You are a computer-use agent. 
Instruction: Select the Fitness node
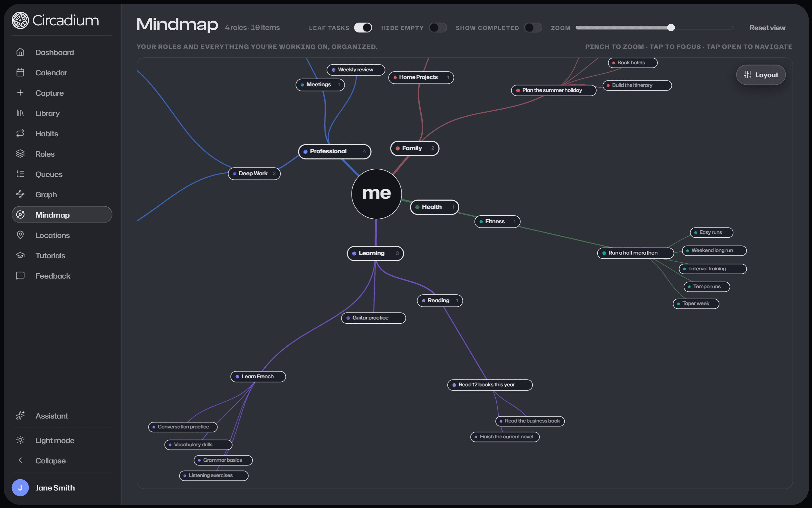pos(497,222)
